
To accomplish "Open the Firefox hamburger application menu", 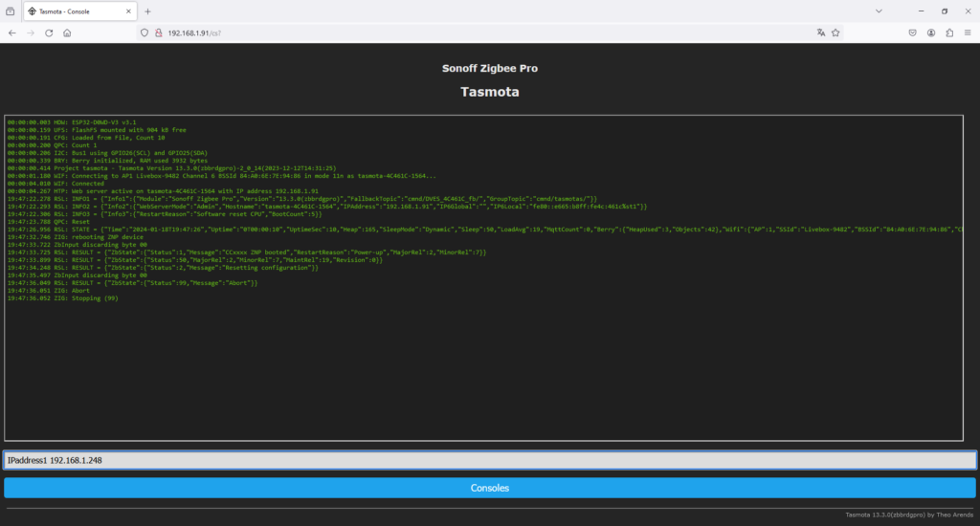I will point(968,32).
